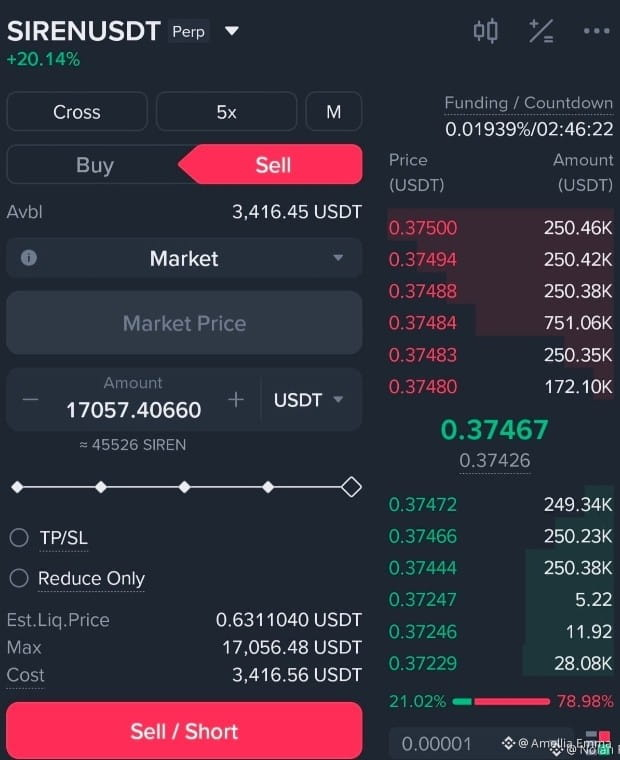Adjust the 5x leverage button
This screenshot has width=620, height=760.
tap(226, 112)
